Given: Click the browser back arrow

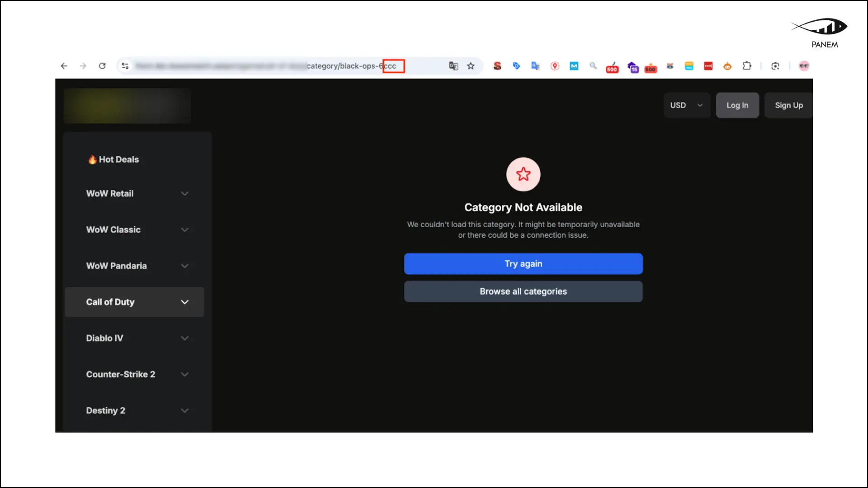Looking at the screenshot, I should [64, 66].
